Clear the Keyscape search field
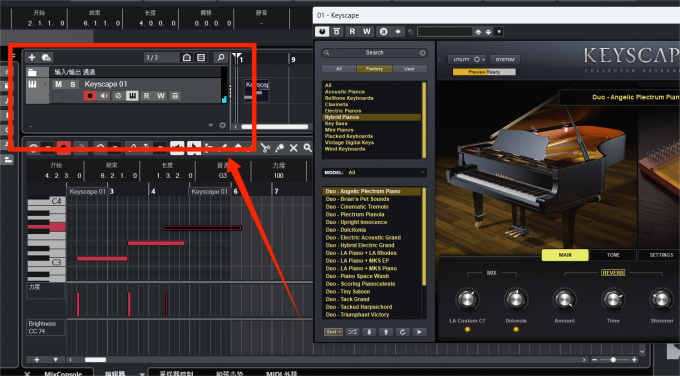 [422, 52]
